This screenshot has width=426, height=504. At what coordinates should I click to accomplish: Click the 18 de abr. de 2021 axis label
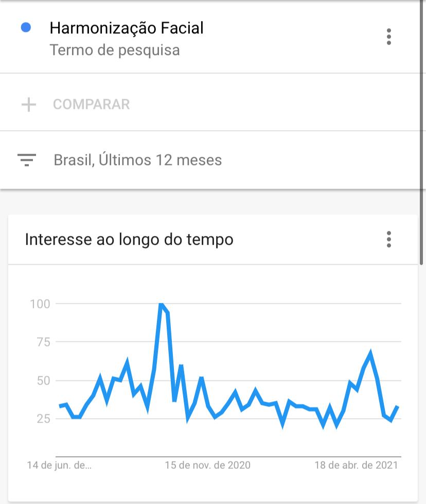pos(356,465)
